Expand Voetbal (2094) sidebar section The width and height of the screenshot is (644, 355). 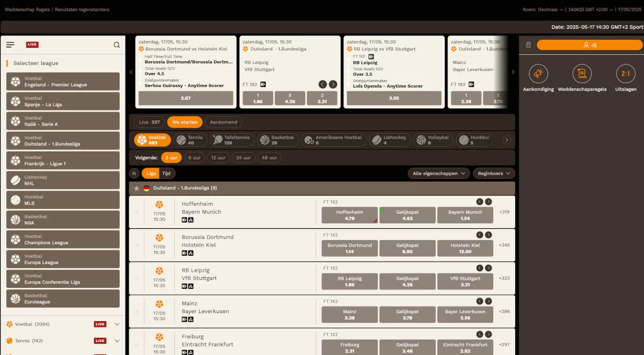(117, 324)
